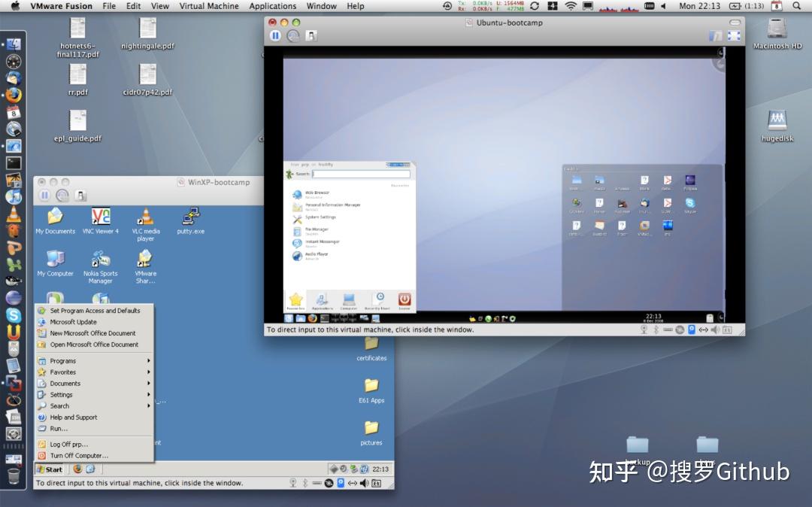The width and height of the screenshot is (812, 507).
Task: Open Spotlight search in the menu bar
Action: coord(796,6)
